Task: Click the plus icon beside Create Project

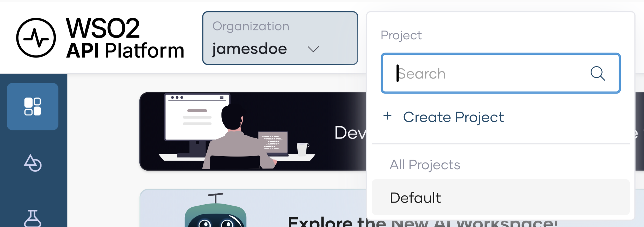Action: click(387, 116)
